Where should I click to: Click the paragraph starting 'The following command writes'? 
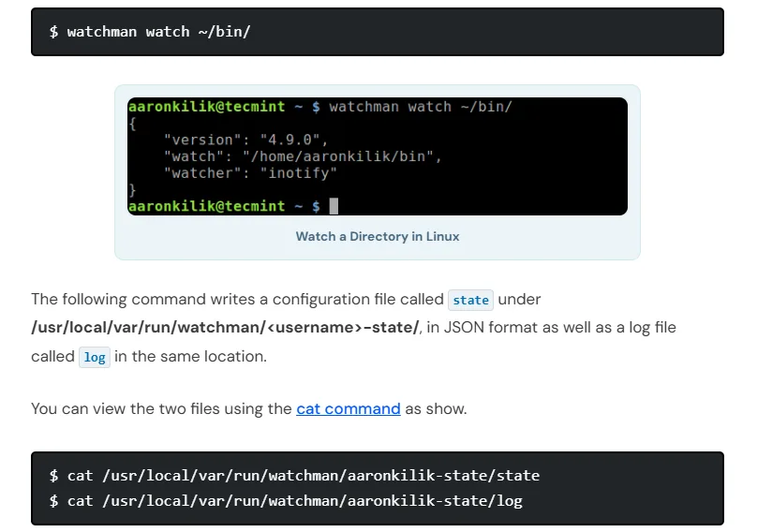[353, 327]
